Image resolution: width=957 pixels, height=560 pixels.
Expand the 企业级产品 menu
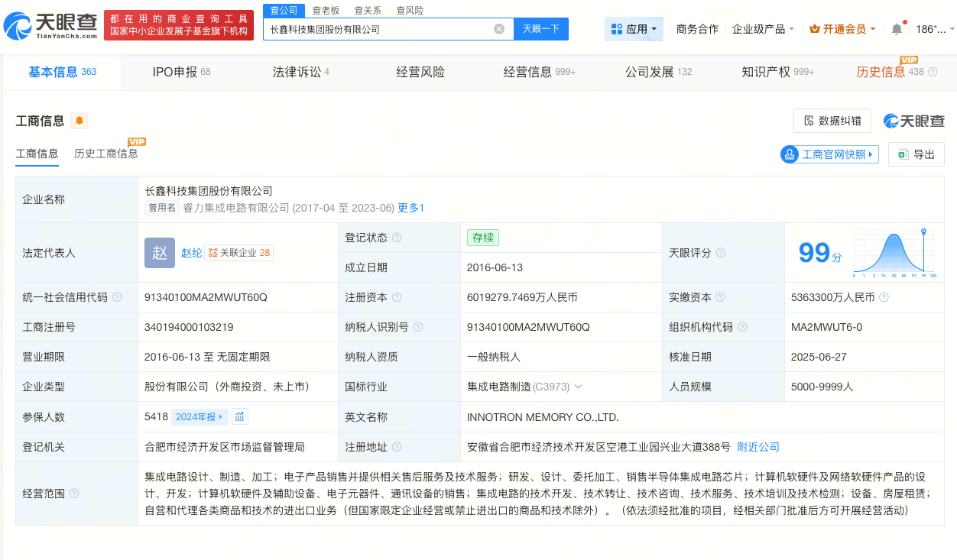tap(763, 29)
